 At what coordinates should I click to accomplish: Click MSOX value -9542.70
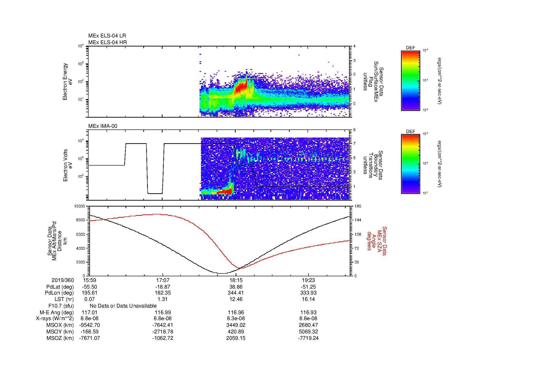pos(89,325)
